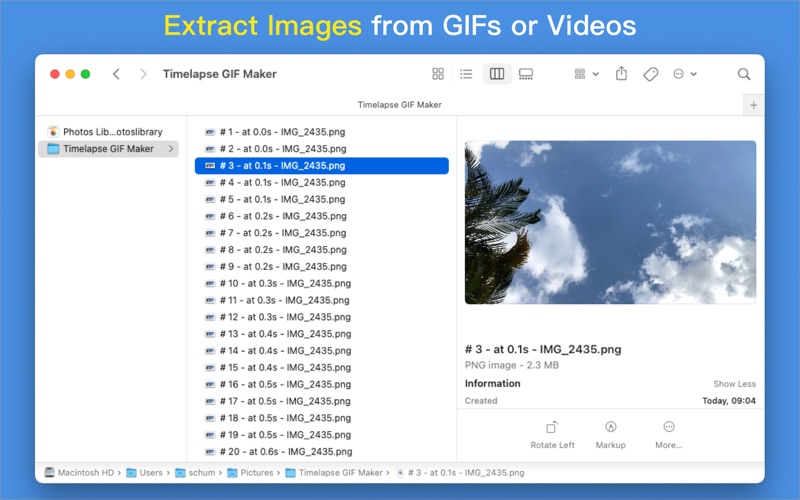The width and height of the screenshot is (800, 500).
Task: Select file # 7 - at 0.2s - IMG_2435.png
Action: (321, 233)
